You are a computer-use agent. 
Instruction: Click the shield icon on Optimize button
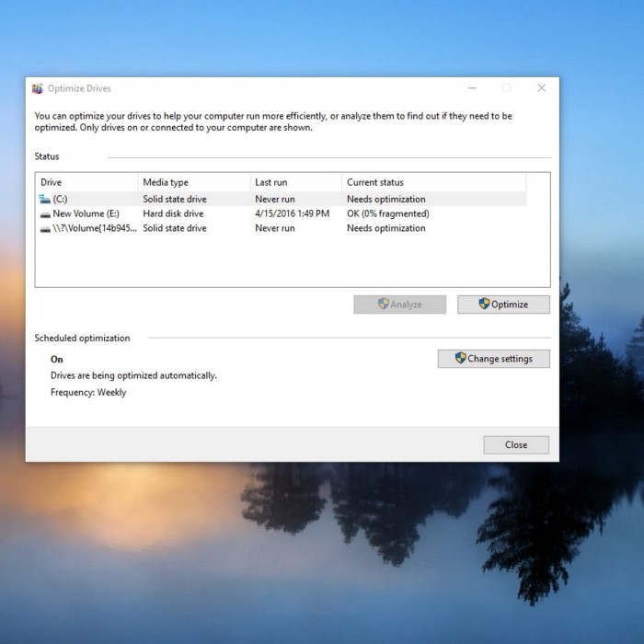point(484,304)
